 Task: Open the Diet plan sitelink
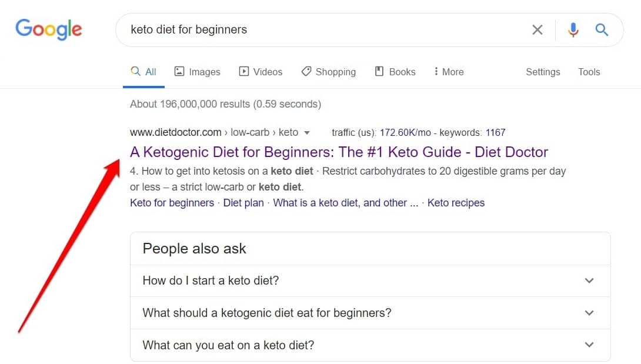tap(243, 203)
